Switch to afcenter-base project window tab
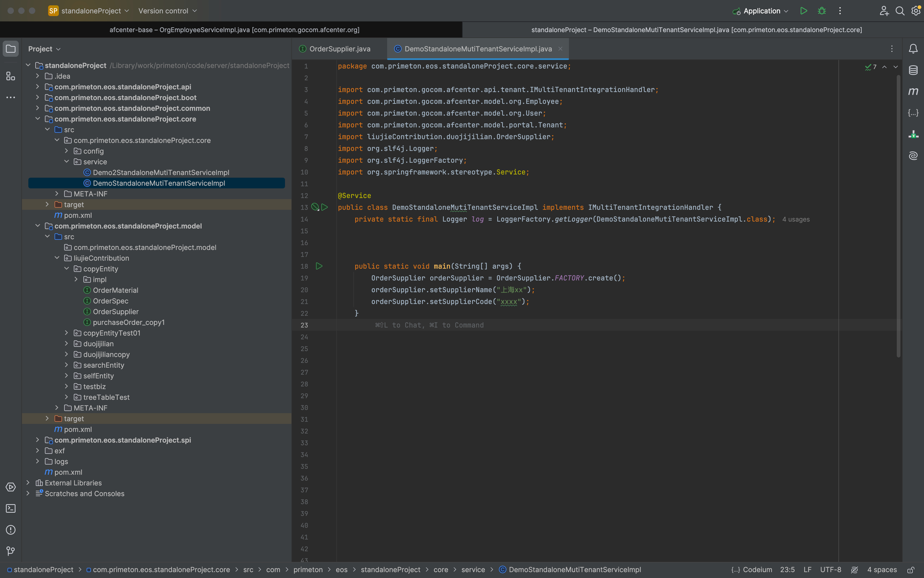 pyautogui.click(x=234, y=30)
